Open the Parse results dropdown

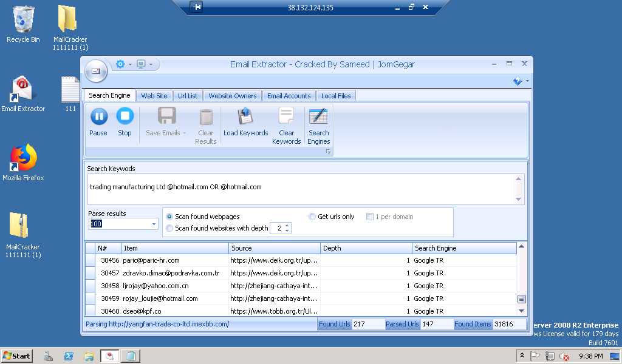coord(154,224)
